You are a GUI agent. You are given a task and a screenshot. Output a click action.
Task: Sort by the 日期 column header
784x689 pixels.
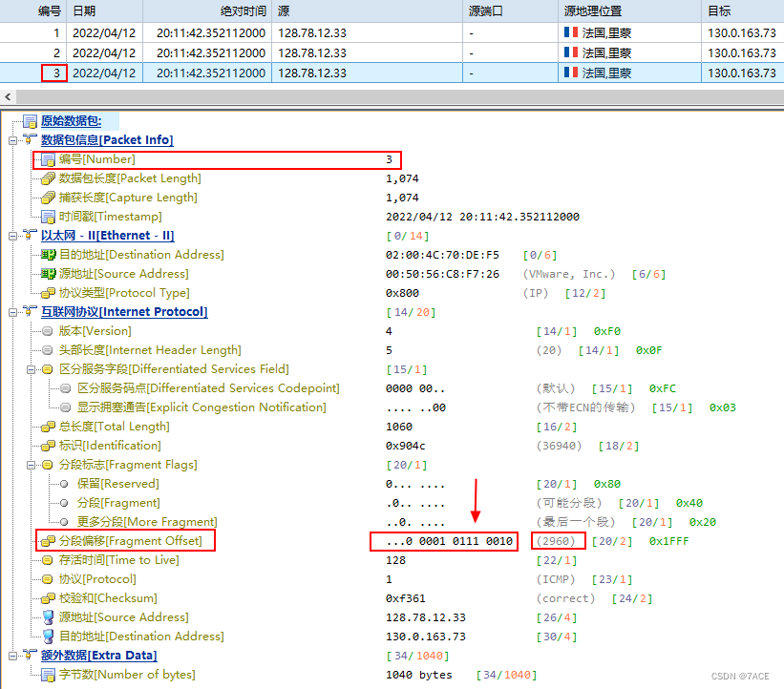(104, 11)
